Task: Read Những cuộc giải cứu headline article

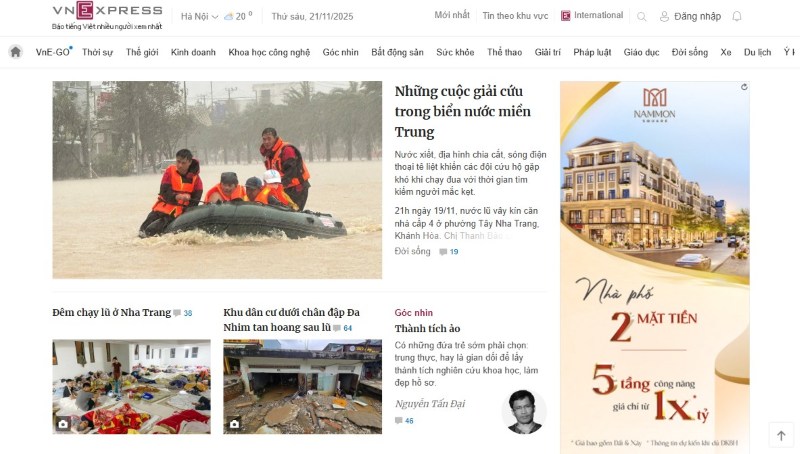Action: [x=462, y=111]
